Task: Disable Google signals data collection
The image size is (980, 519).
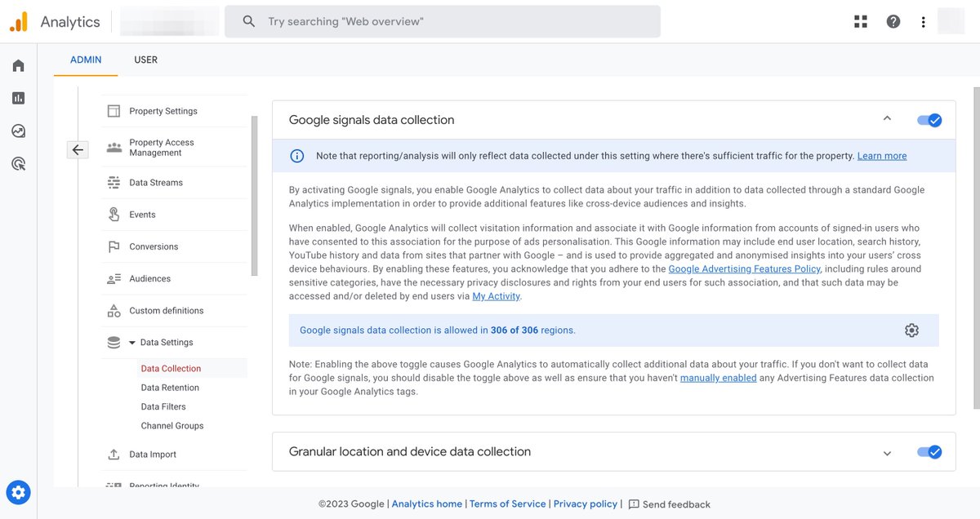Action: (x=929, y=119)
